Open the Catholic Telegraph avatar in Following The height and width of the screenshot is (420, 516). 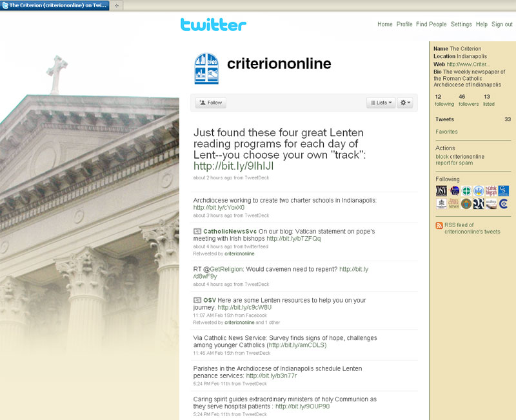(x=491, y=191)
